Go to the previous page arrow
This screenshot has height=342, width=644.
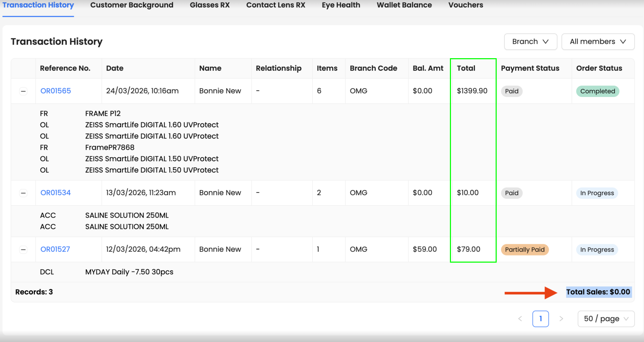tap(520, 319)
